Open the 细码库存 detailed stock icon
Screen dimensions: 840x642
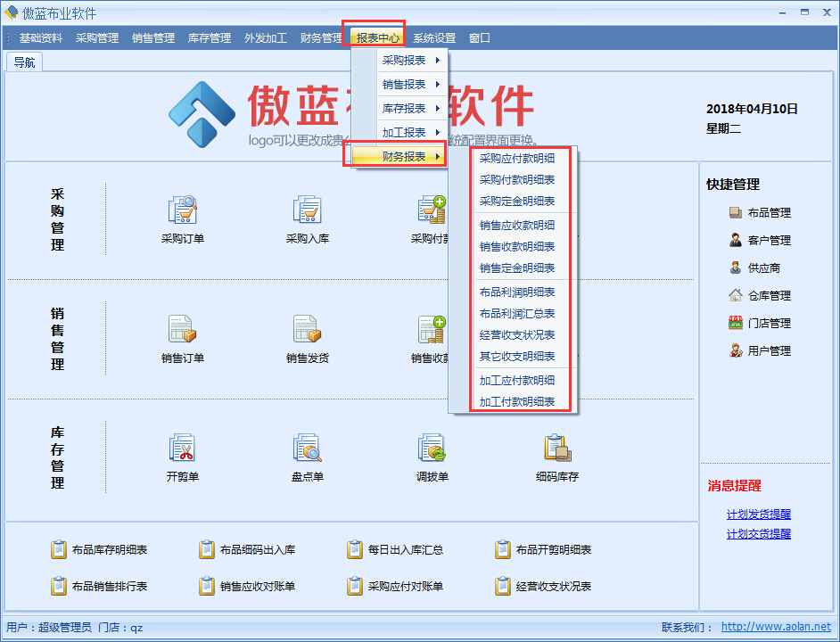(x=557, y=448)
